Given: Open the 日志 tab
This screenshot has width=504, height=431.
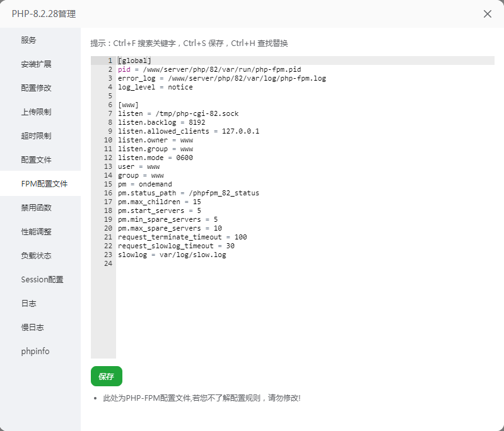Looking at the screenshot, I should click(x=29, y=304).
